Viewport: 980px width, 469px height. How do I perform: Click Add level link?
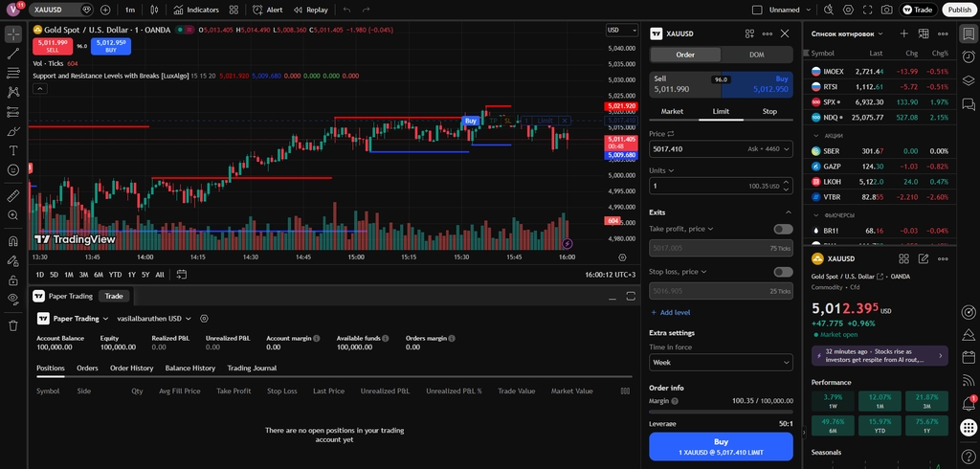click(x=671, y=312)
